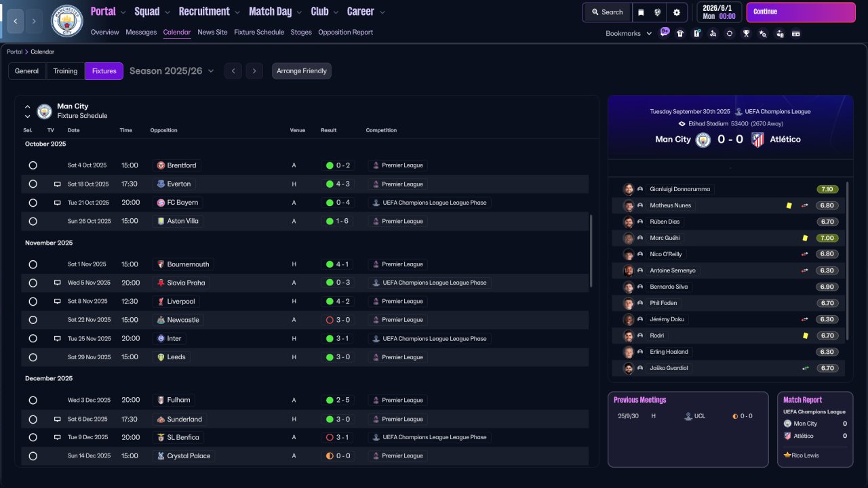The height and width of the screenshot is (488, 868).
Task: Open the bookmark icon next to Search
Action: tap(641, 12)
